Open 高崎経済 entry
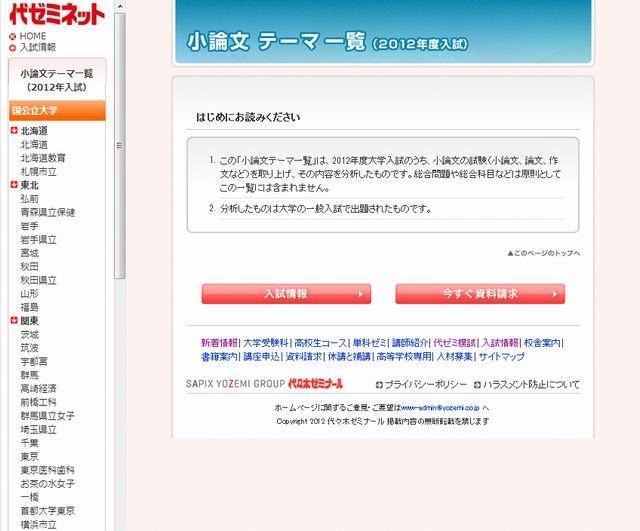Image resolution: width=640 pixels, height=531 pixels. [x=38, y=389]
